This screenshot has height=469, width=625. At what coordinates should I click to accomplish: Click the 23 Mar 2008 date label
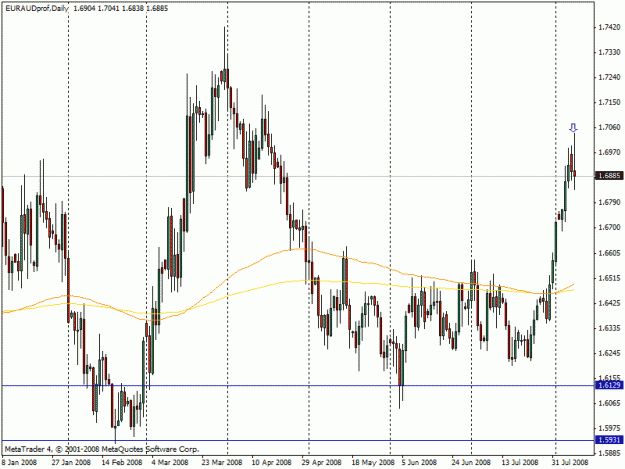(x=222, y=463)
